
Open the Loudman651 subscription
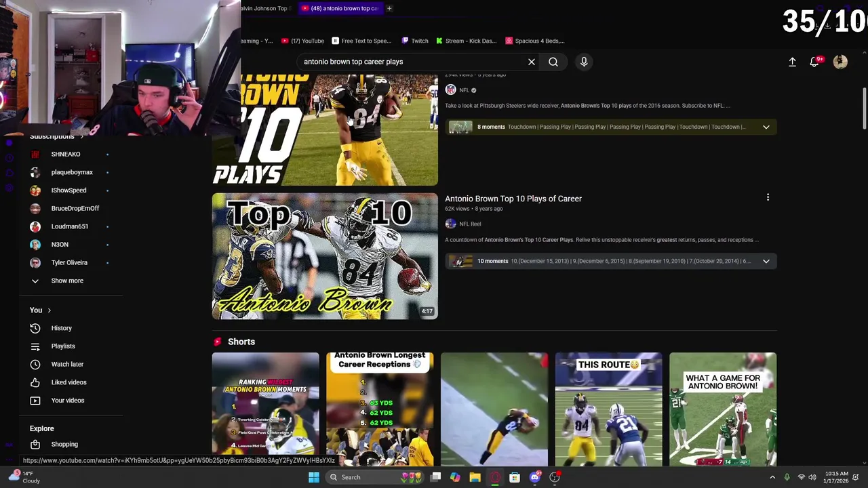[71, 226]
